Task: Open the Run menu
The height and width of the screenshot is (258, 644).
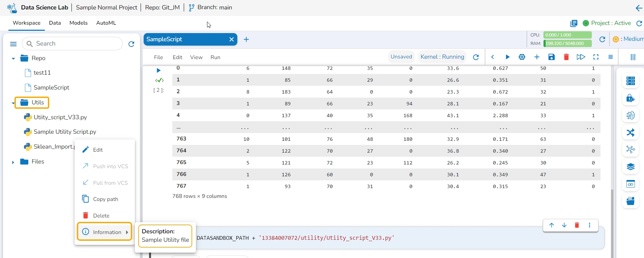Action: click(215, 57)
